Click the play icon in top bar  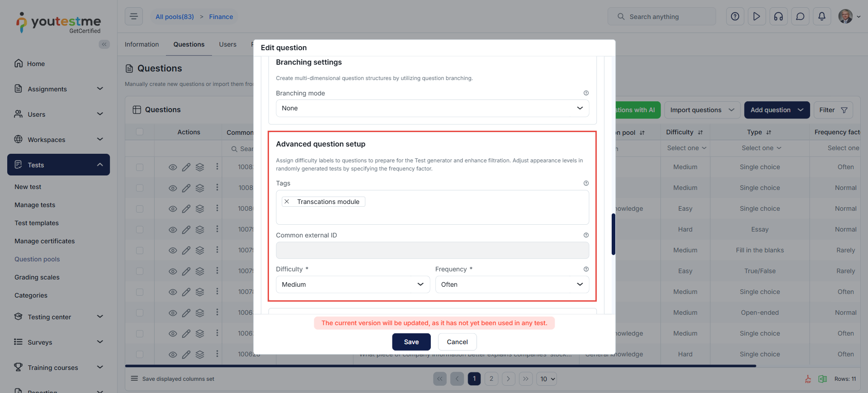(757, 17)
